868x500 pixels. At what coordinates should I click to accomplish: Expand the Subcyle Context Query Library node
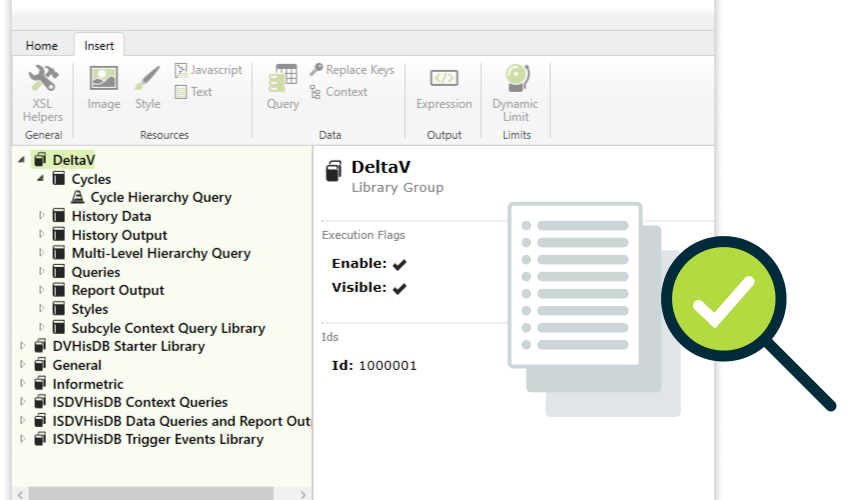[42, 327]
